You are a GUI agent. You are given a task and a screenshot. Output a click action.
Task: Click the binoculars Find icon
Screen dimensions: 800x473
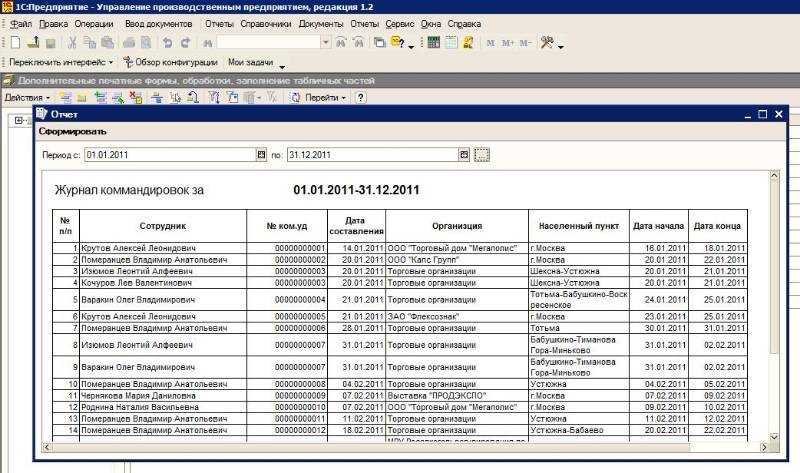(x=207, y=43)
